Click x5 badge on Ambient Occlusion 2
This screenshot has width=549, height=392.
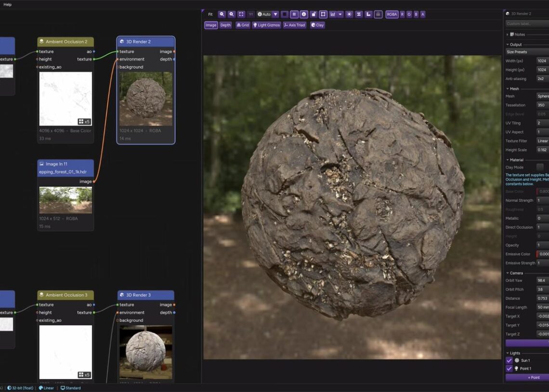[x=84, y=121]
